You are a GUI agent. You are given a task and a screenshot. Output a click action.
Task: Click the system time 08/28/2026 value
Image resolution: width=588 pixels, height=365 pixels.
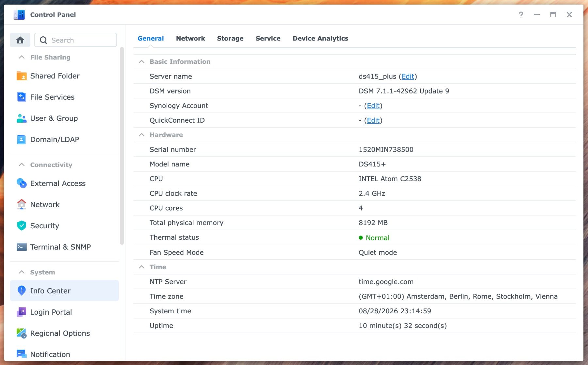(395, 311)
